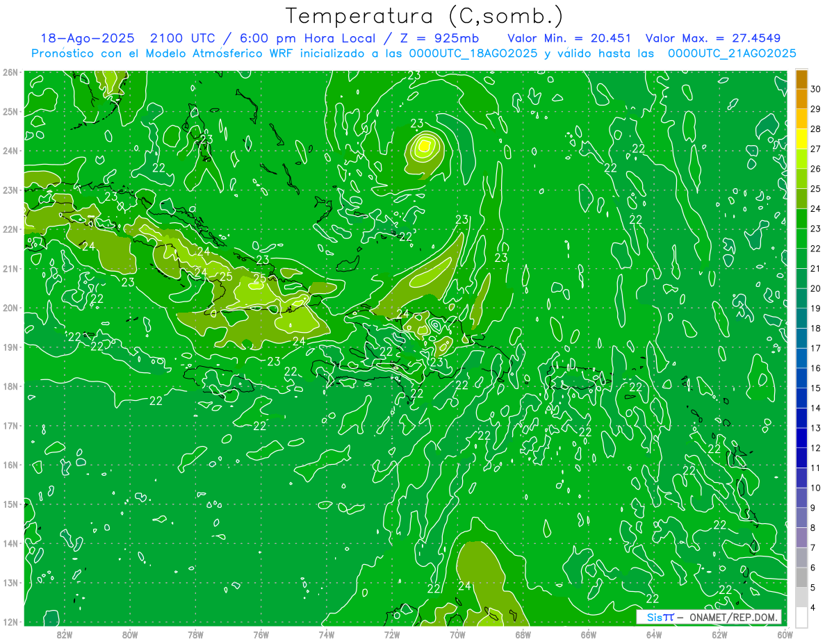
Task: Click the gray 5–6 colorbar swatch
Action: click(801, 577)
